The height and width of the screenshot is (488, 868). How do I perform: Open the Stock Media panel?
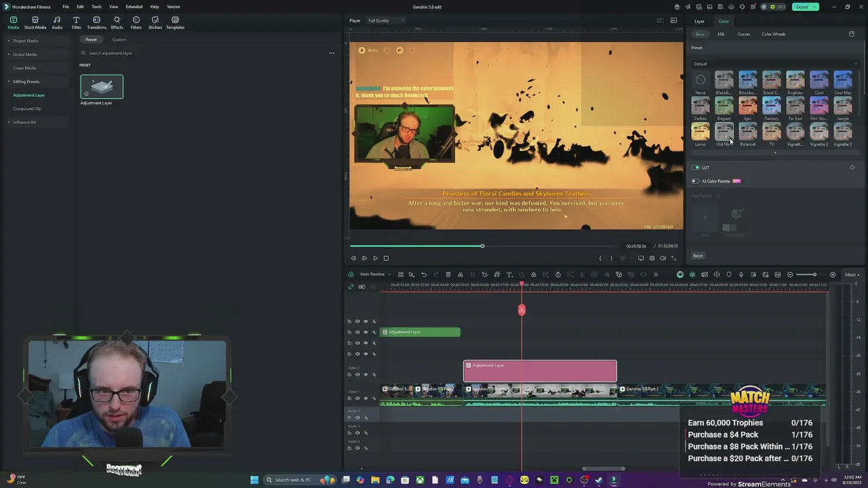pos(35,23)
